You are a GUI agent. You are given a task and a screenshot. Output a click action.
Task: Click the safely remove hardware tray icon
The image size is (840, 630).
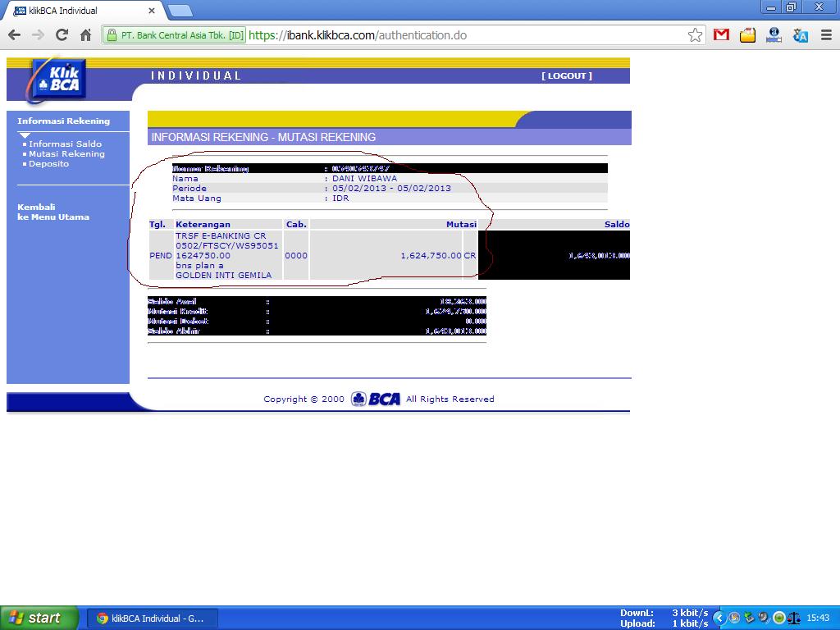(749, 618)
